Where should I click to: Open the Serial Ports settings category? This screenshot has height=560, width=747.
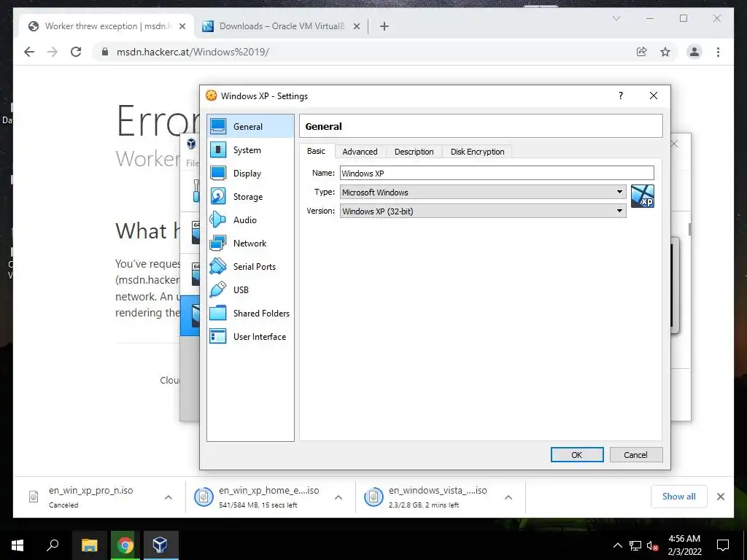pyautogui.click(x=251, y=267)
